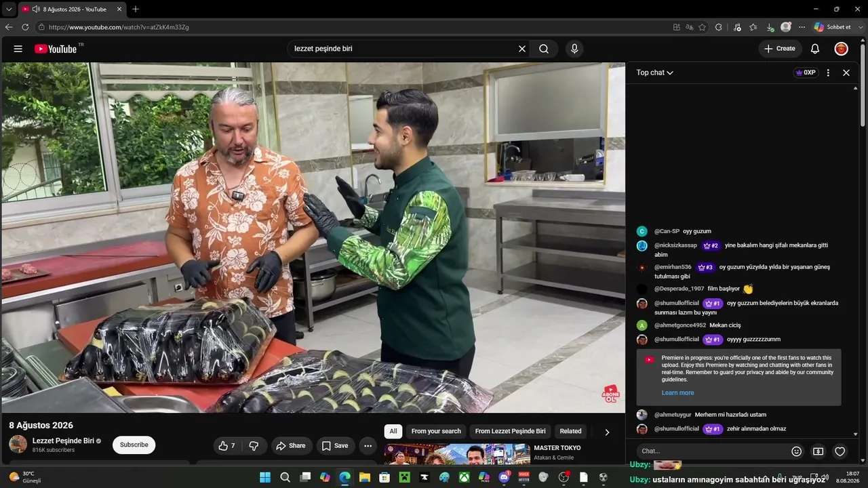Open the MASTER TOKYO video title
This screenshot has height=488, width=868.
click(557, 448)
